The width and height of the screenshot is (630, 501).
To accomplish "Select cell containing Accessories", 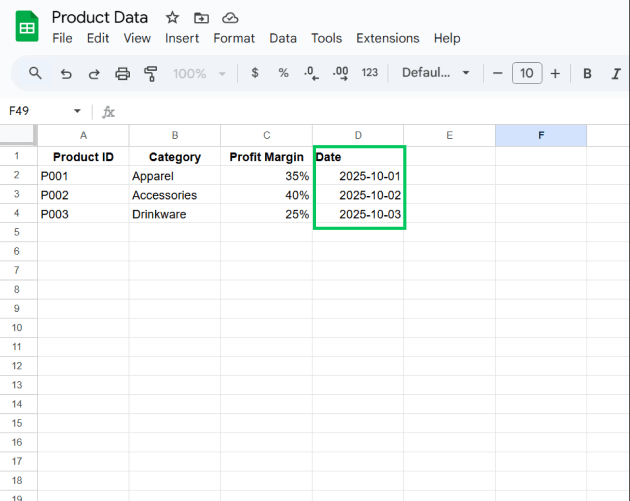I will tap(174, 195).
